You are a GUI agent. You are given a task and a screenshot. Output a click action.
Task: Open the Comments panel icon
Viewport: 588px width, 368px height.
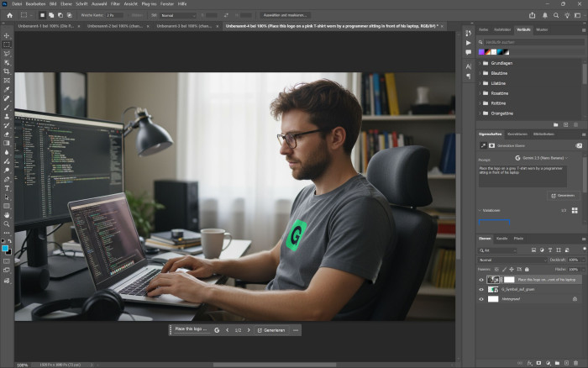[469, 53]
